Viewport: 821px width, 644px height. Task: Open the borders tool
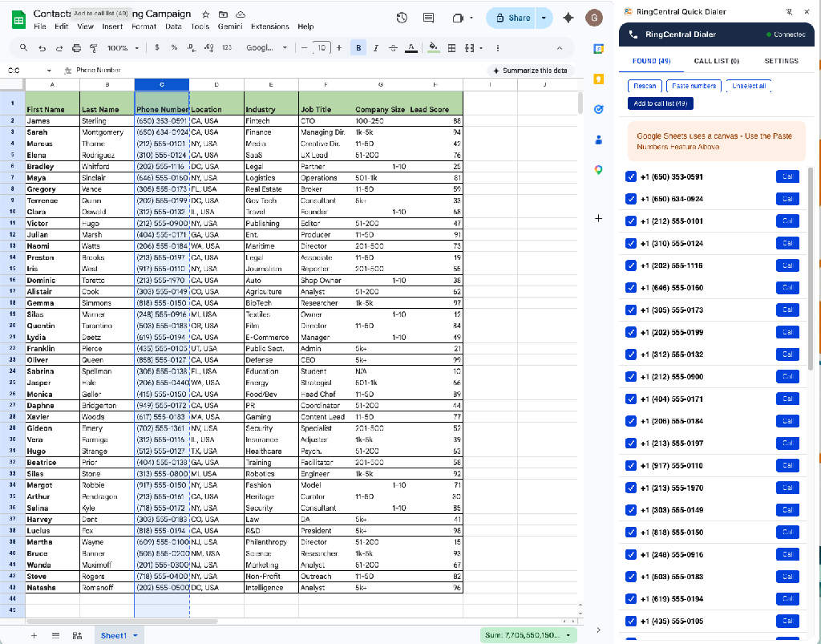point(451,47)
